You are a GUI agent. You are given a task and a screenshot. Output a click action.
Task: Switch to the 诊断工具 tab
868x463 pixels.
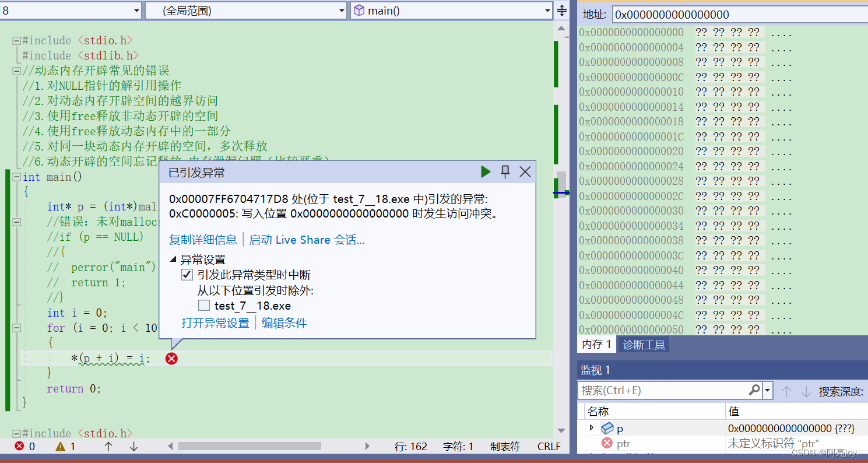click(x=644, y=345)
